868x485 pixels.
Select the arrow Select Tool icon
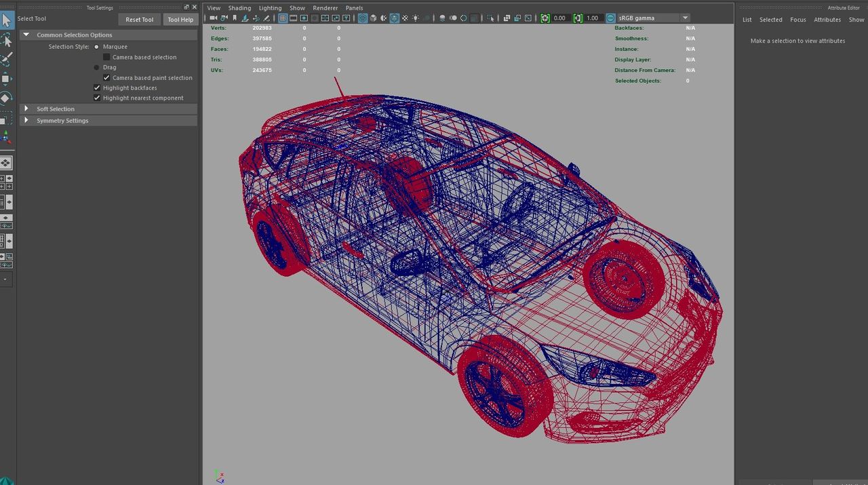coord(6,19)
